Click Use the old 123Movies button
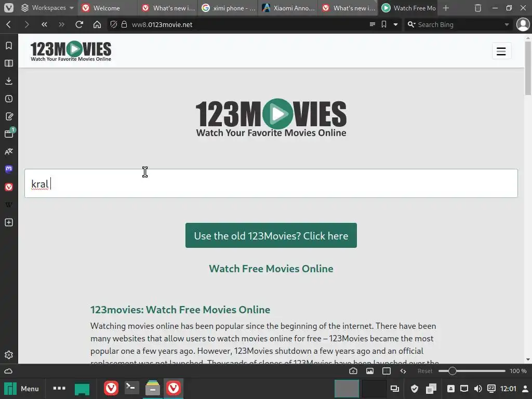 (271, 235)
